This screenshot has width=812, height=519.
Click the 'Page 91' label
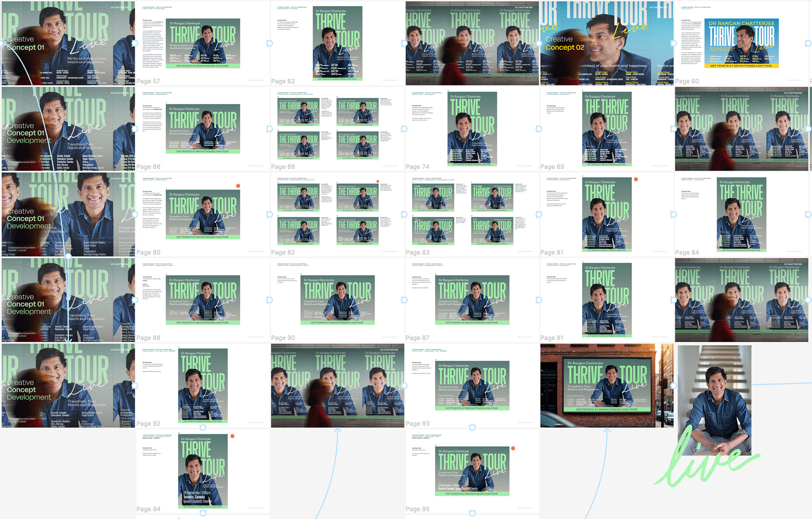[552, 338]
